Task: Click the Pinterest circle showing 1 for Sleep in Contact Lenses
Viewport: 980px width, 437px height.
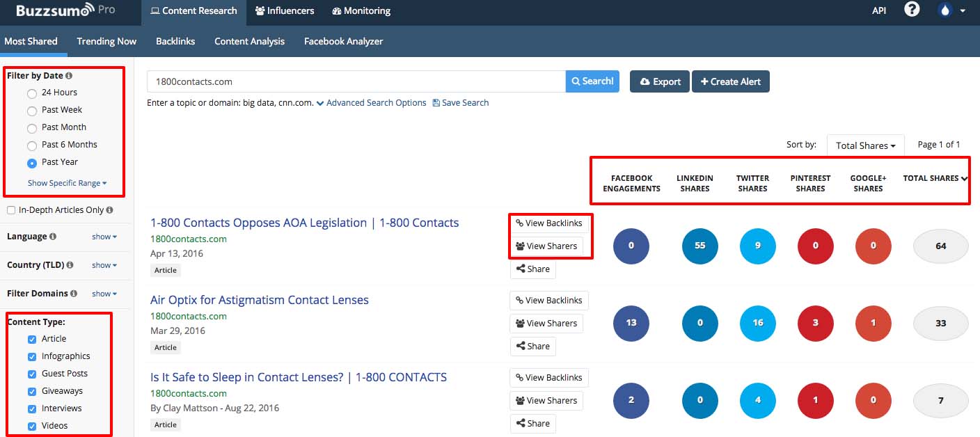Action: tap(816, 400)
